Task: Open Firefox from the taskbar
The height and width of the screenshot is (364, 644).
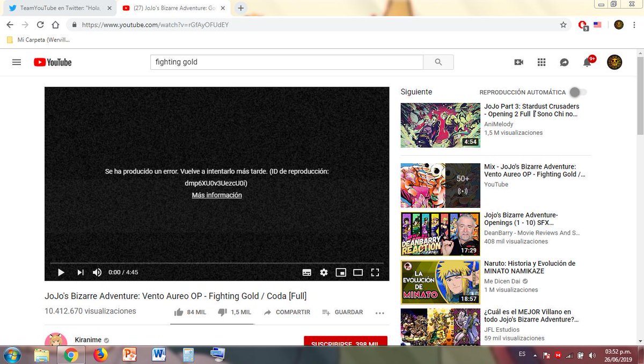Action: coord(100,355)
